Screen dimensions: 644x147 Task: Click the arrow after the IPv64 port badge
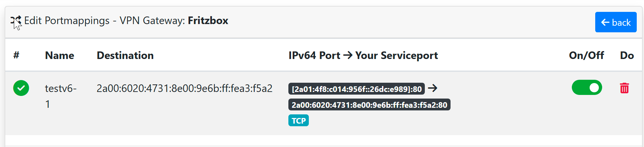tap(432, 88)
